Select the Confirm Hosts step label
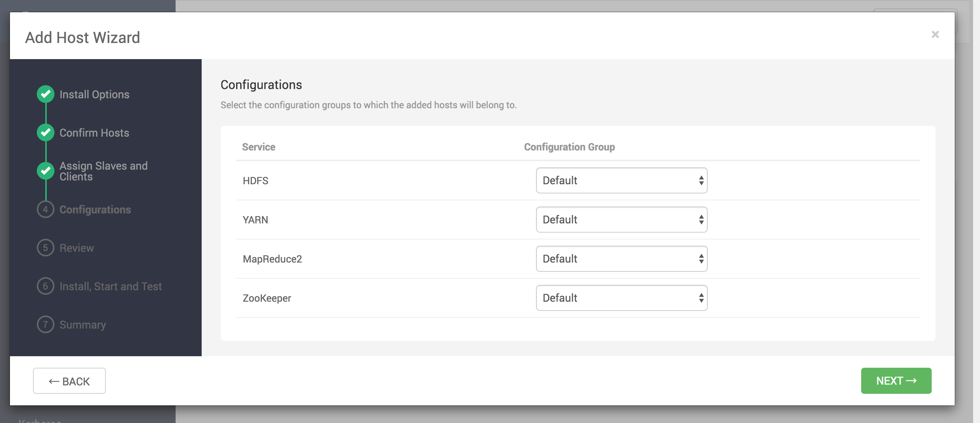980x423 pixels. tap(94, 133)
